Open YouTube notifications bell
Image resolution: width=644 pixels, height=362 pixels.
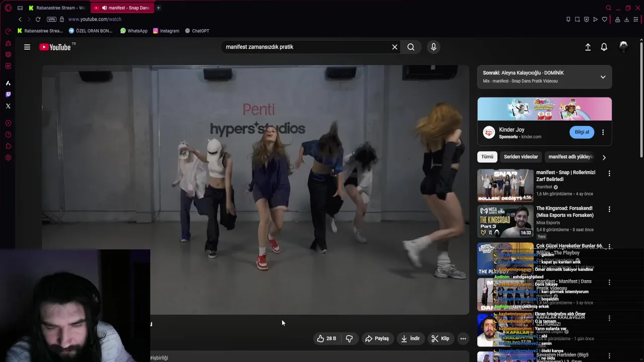tap(604, 47)
